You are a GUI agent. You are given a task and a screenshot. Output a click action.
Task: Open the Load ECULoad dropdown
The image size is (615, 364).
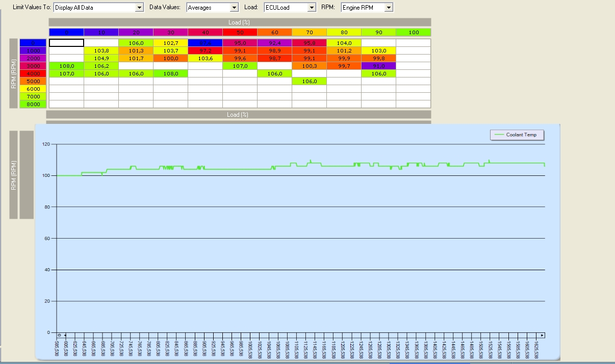coord(312,8)
